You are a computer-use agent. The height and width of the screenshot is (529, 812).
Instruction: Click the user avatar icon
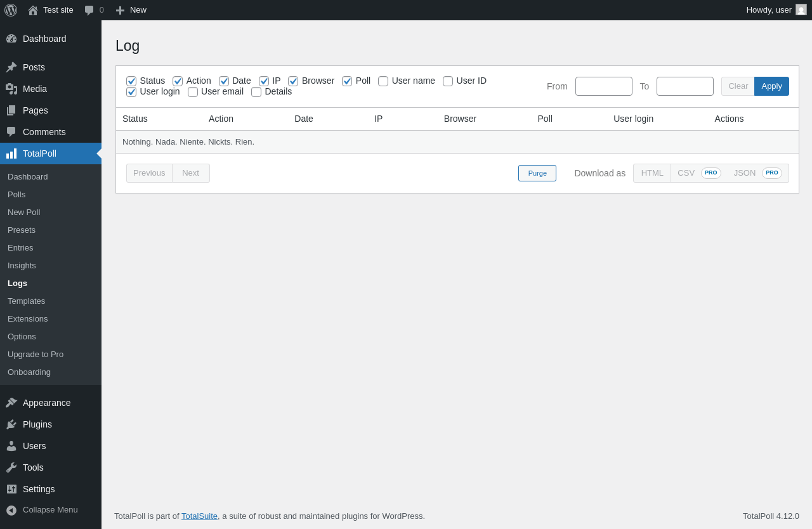pyautogui.click(x=801, y=10)
